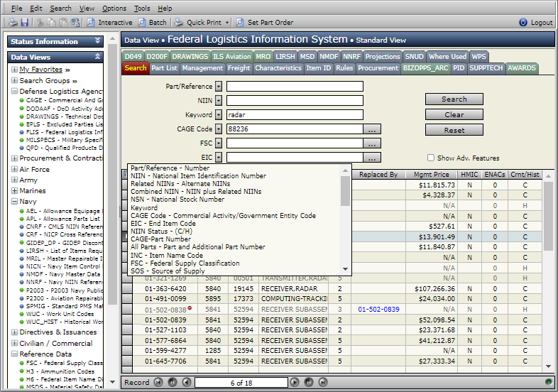
Task: Open the Options menu
Action: click(x=114, y=9)
